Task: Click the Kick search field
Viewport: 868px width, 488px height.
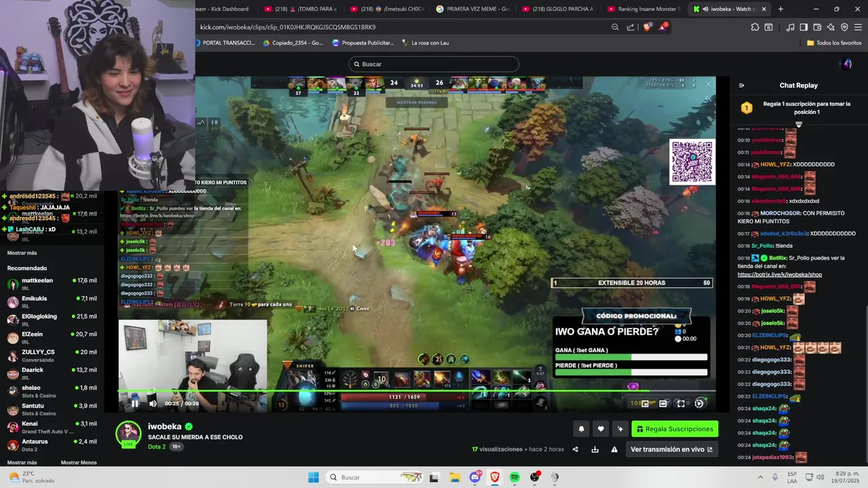Action: (434, 64)
